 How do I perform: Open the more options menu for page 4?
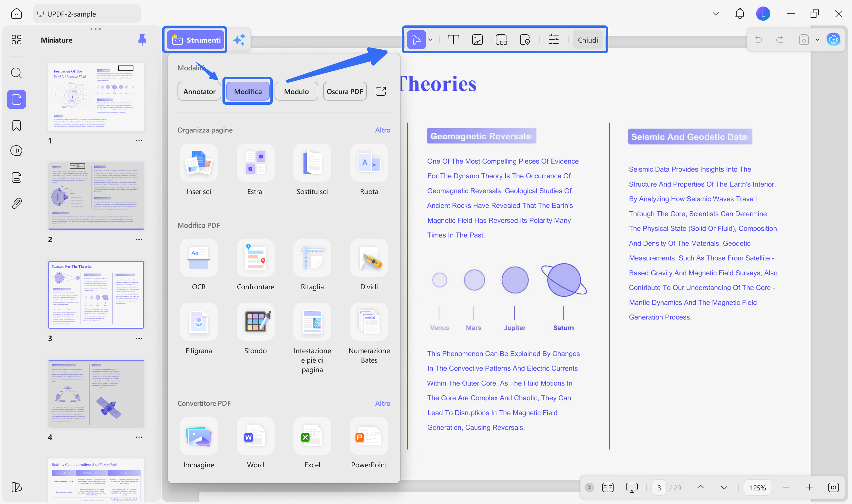pos(139,437)
